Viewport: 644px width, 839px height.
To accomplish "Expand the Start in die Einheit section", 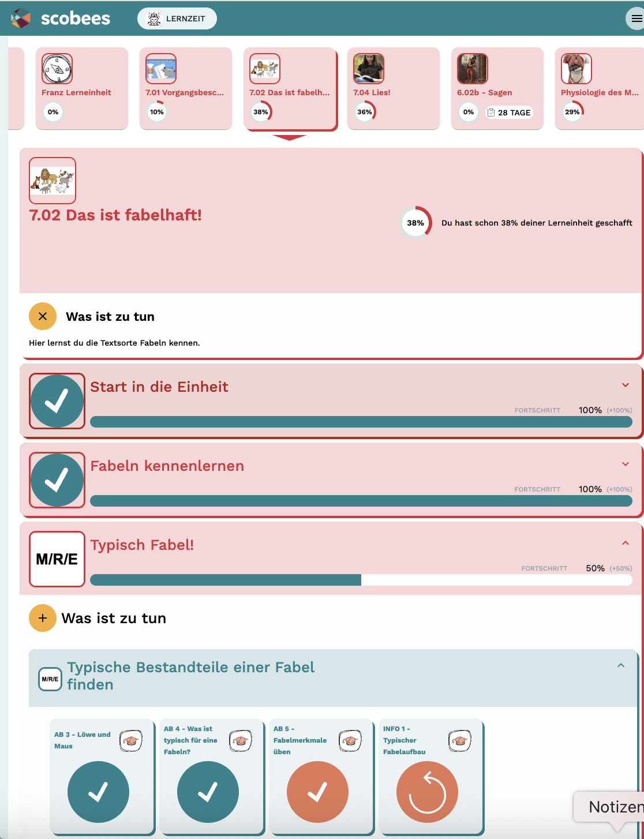I will coord(625,385).
